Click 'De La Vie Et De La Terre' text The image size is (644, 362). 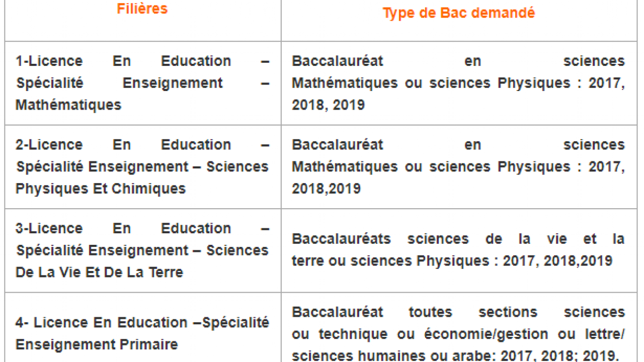(x=99, y=272)
